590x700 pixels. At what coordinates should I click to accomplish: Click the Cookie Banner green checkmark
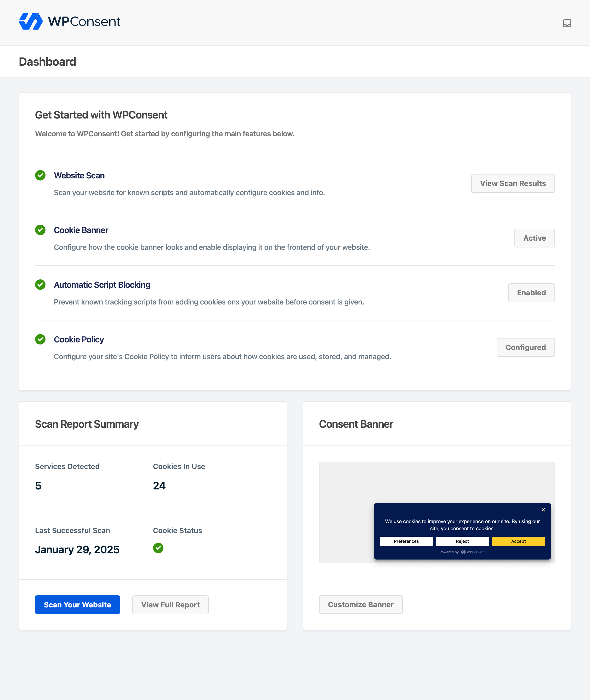(40, 230)
